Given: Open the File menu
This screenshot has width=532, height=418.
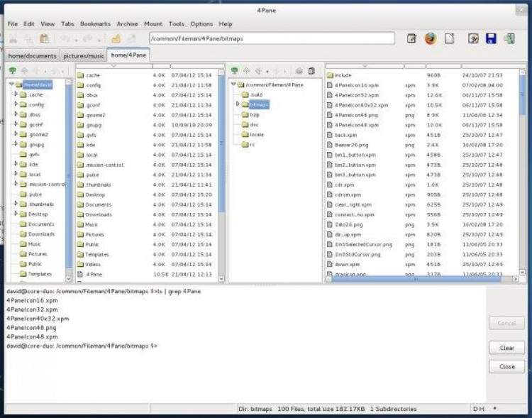Looking at the screenshot, I should click(13, 23).
